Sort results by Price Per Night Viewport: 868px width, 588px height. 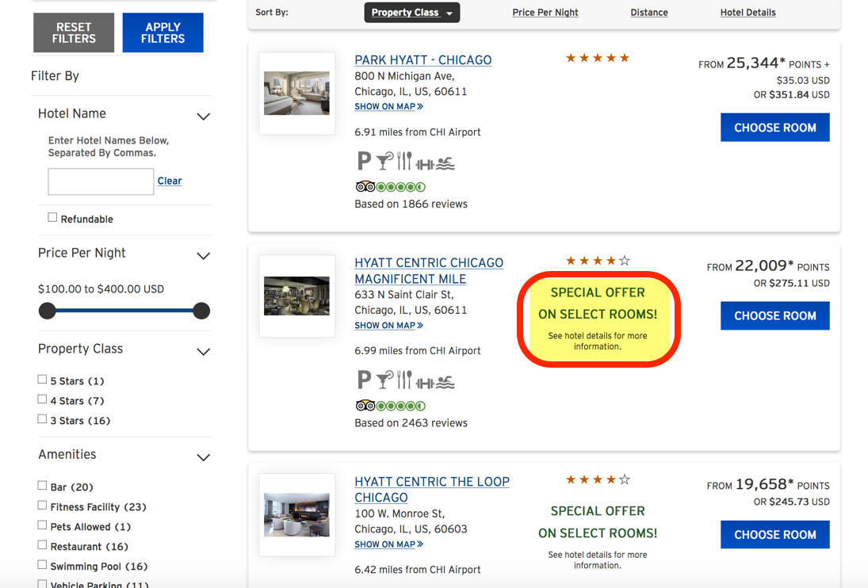pyautogui.click(x=545, y=13)
